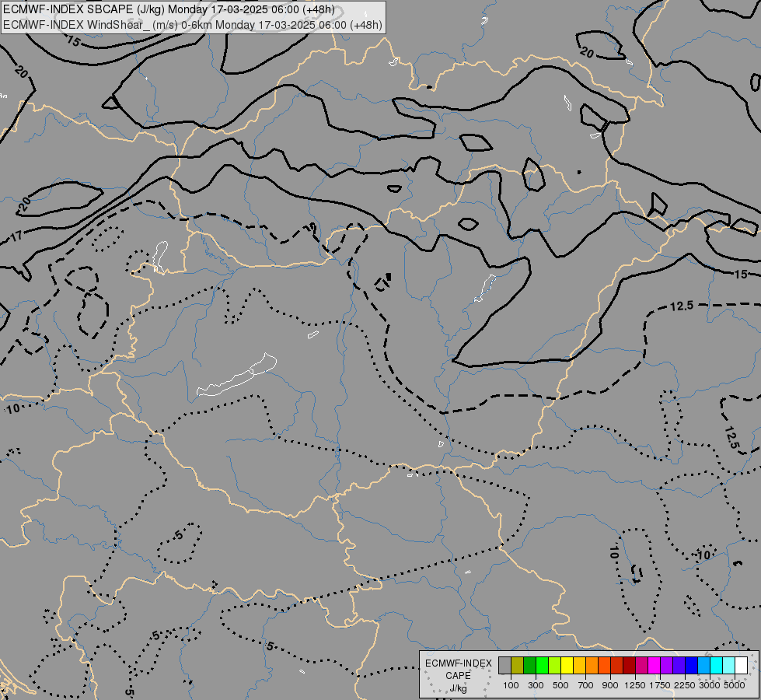Select the white legend swatch
Viewport: 761px width, 700px height.
click(741, 666)
